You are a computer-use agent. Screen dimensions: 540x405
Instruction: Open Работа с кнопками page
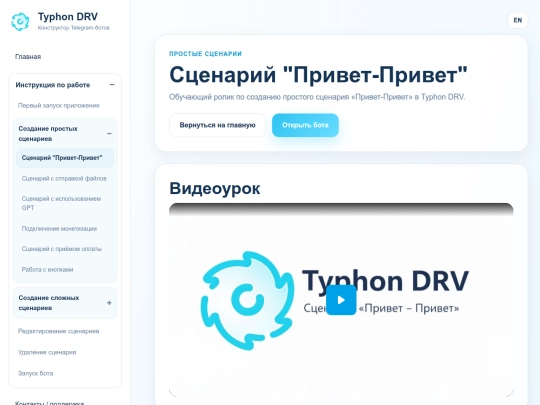(48, 269)
